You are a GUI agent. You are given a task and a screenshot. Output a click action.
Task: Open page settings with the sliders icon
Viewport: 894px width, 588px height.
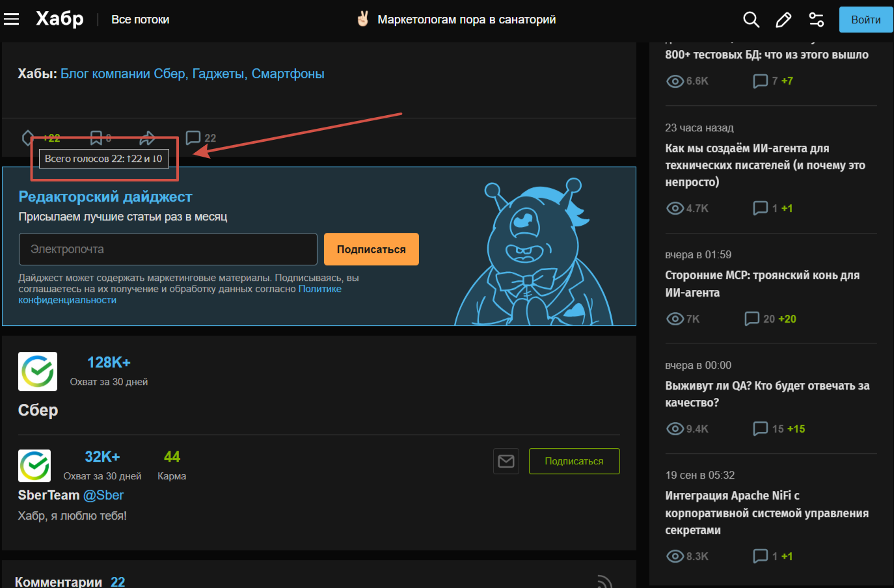(x=817, y=20)
